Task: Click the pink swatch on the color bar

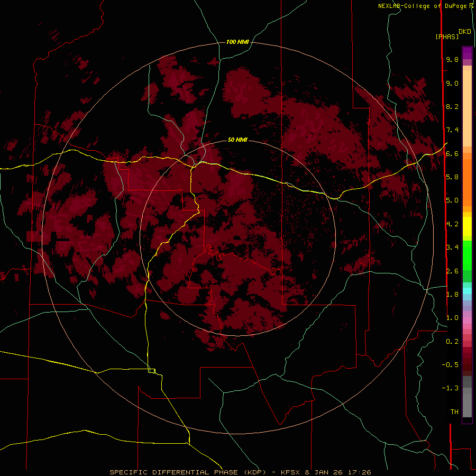Action: point(467,320)
